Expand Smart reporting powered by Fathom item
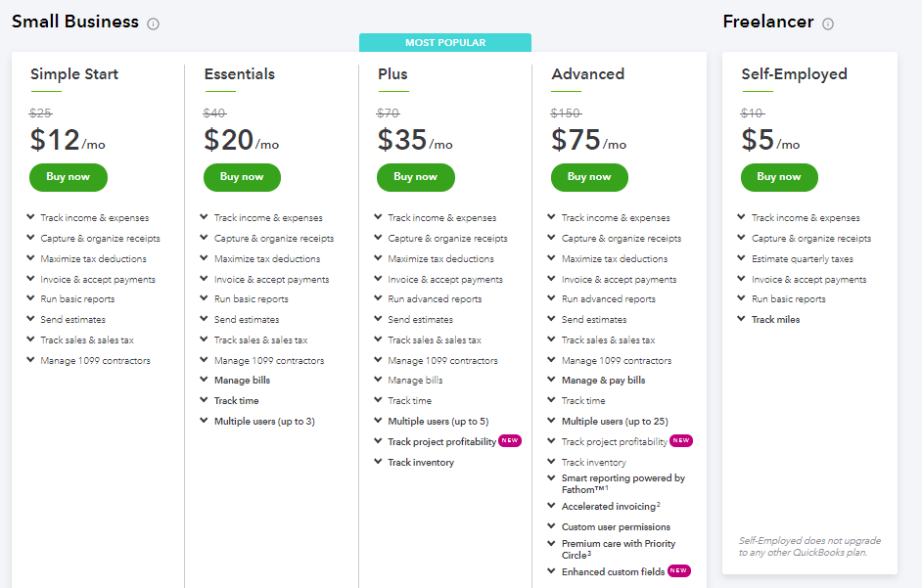This screenshot has width=922, height=588. pos(552,478)
